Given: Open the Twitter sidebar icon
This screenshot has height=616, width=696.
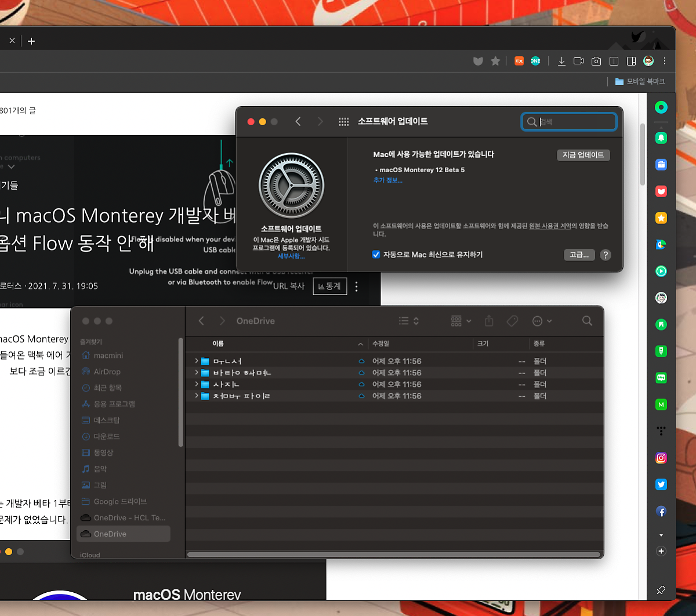Looking at the screenshot, I should [661, 484].
